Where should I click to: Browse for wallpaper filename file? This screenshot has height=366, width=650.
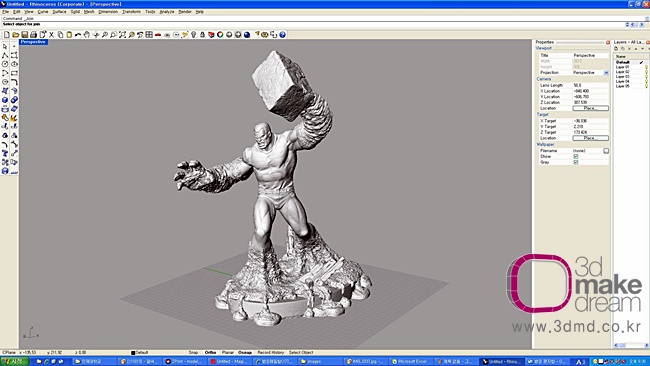pos(606,151)
